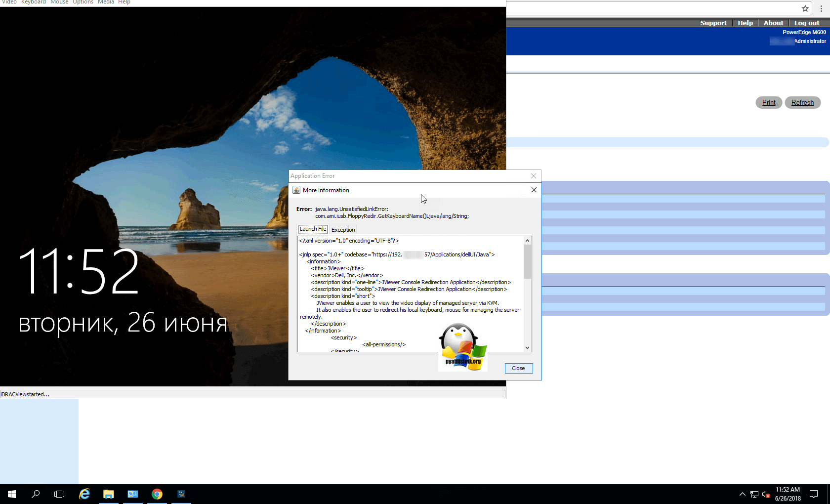This screenshot has width=830, height=504.
Task: Bookmark the page with the star icon
Action: click(x=805, y=8)
